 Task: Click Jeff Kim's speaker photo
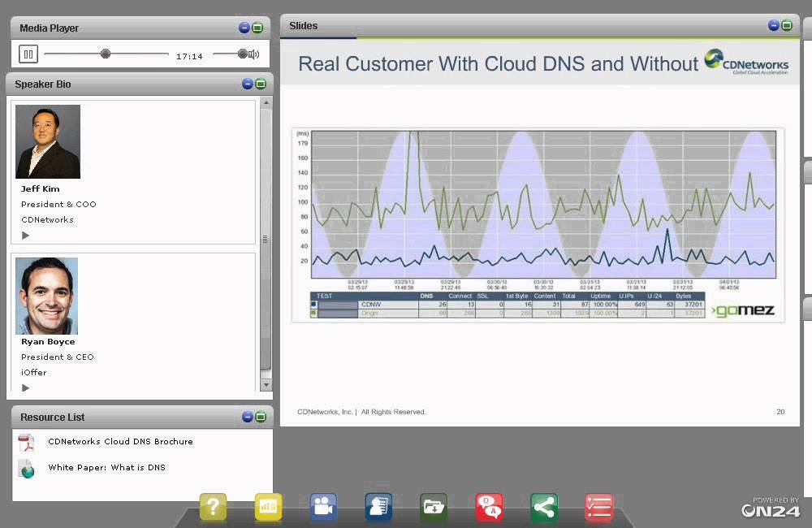(x=48, y=141)
